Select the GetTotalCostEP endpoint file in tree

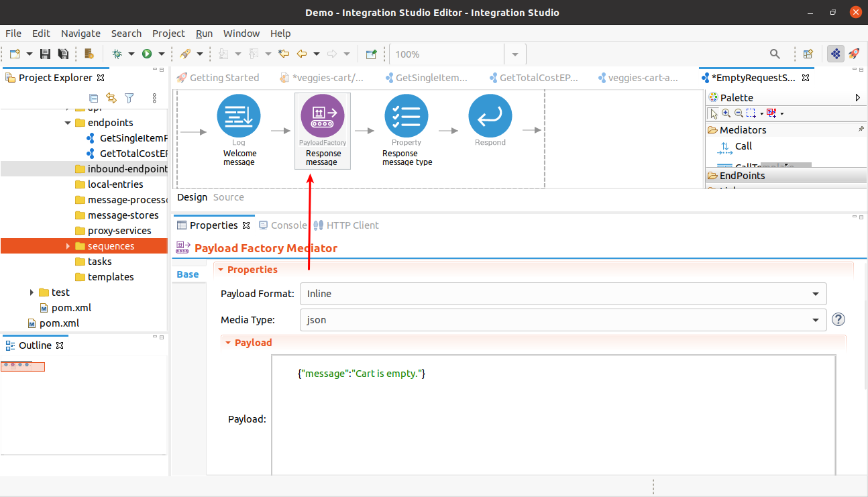coord(127,154)
